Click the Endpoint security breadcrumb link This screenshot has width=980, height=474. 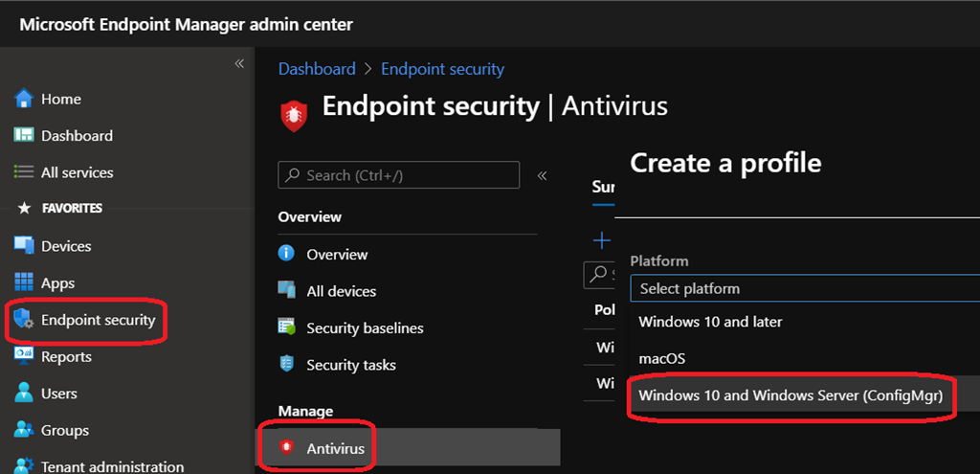tap(442, 69)
